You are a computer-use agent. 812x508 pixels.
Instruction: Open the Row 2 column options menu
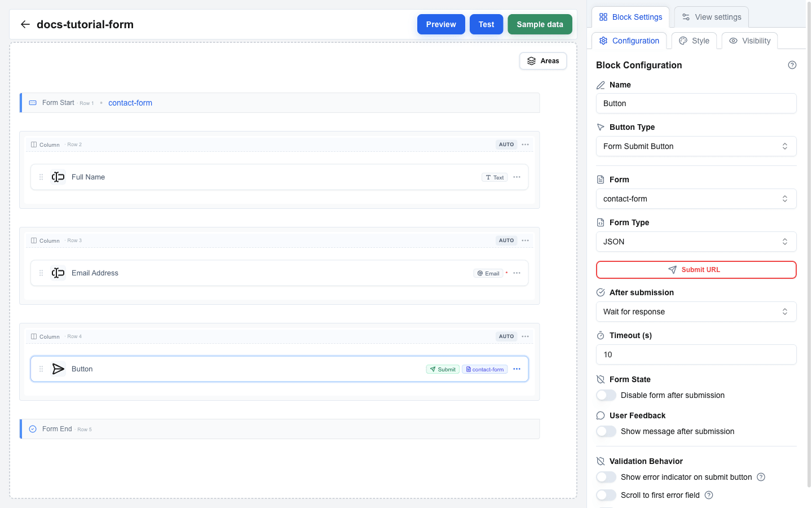point(526,144)
